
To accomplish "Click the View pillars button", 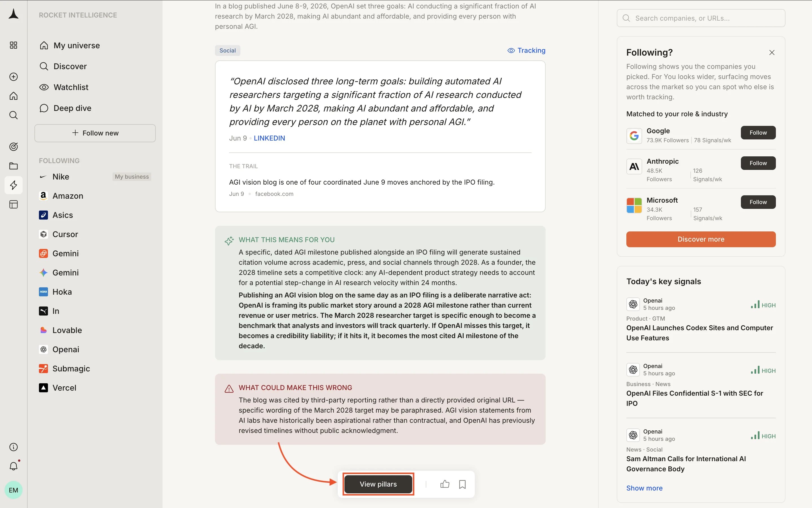I will [378, 484].
